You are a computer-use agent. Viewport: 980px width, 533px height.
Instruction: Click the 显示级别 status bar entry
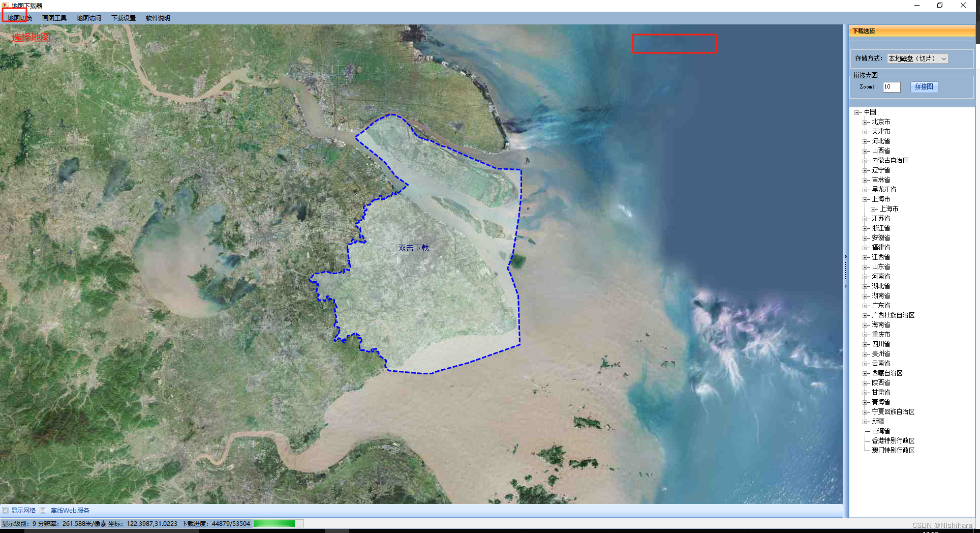click(x=19, y=523)
